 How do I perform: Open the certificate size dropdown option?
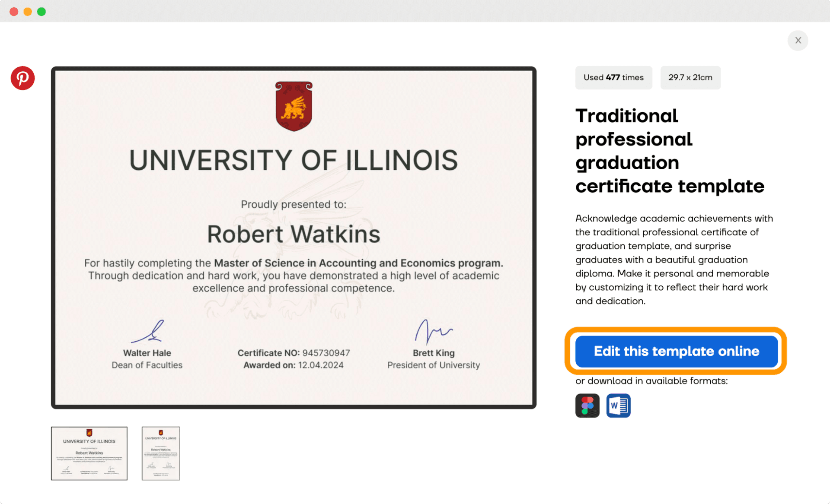(x=689, y=77)
